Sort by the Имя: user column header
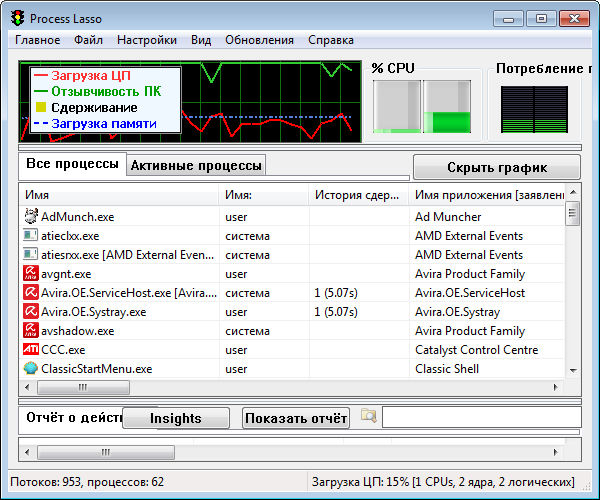This screenshot has height=500, width=600. [264, 195]
